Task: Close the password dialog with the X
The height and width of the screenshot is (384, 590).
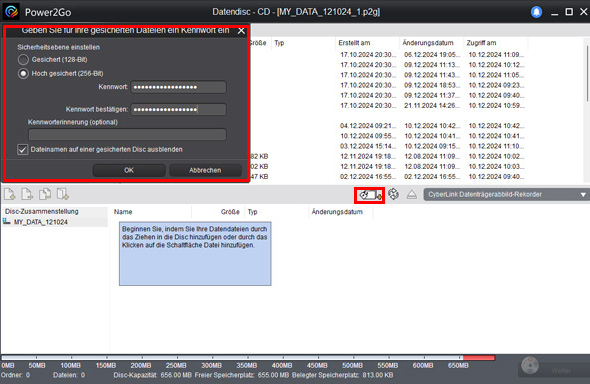Action: 241,31
